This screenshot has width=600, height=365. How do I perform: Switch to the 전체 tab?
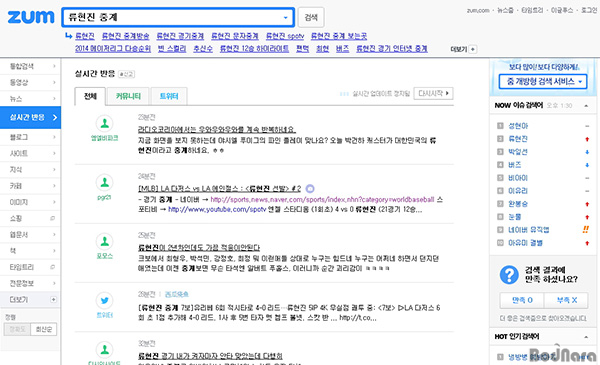[90, 96]
